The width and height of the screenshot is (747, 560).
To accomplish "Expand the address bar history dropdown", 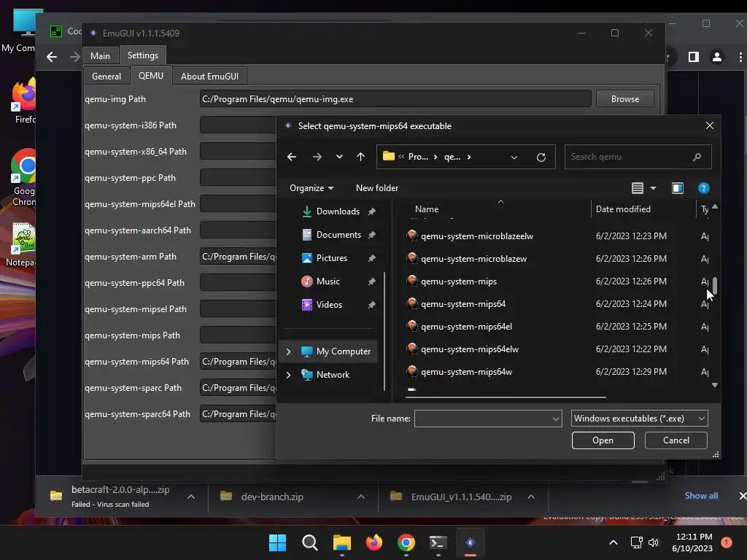I will tap(514, 157).
